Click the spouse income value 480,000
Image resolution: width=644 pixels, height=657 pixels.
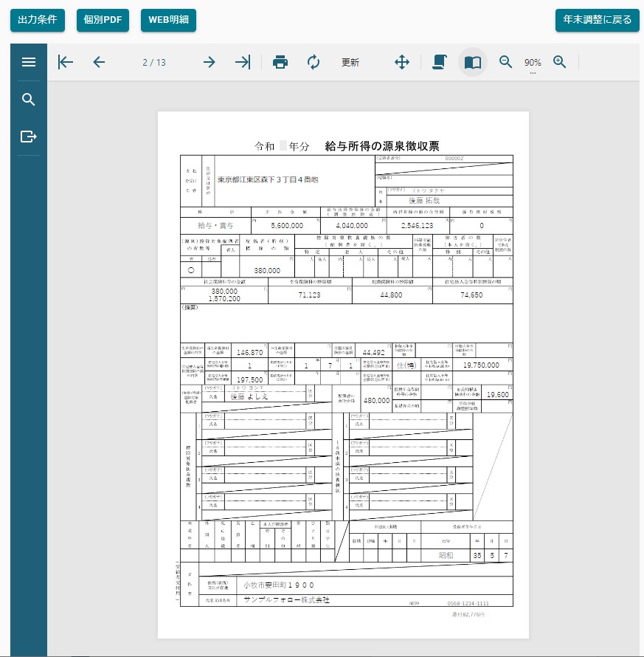click(x=376, y=400)
